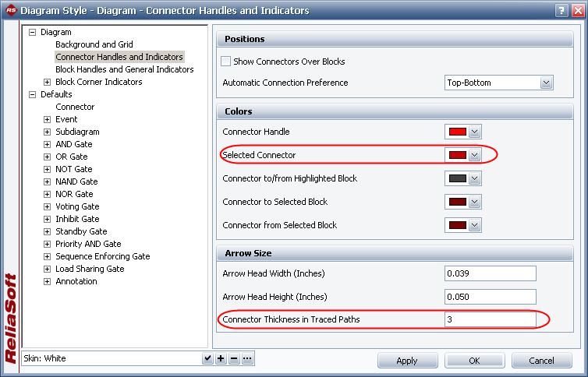The width and height of the screenshot is (588, 377).
Task: Open the Connector Handle color dropdown arrow
Action: coord(474,132)
